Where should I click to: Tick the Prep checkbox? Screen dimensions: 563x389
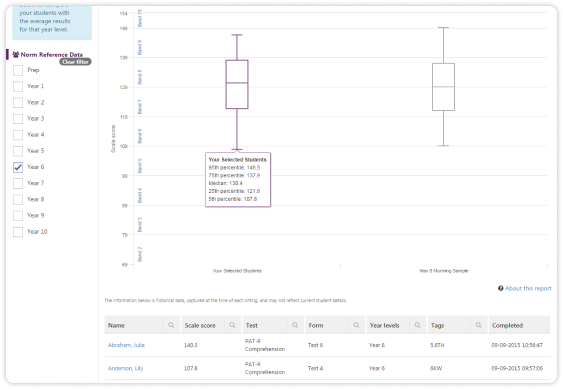click(18, 70)
